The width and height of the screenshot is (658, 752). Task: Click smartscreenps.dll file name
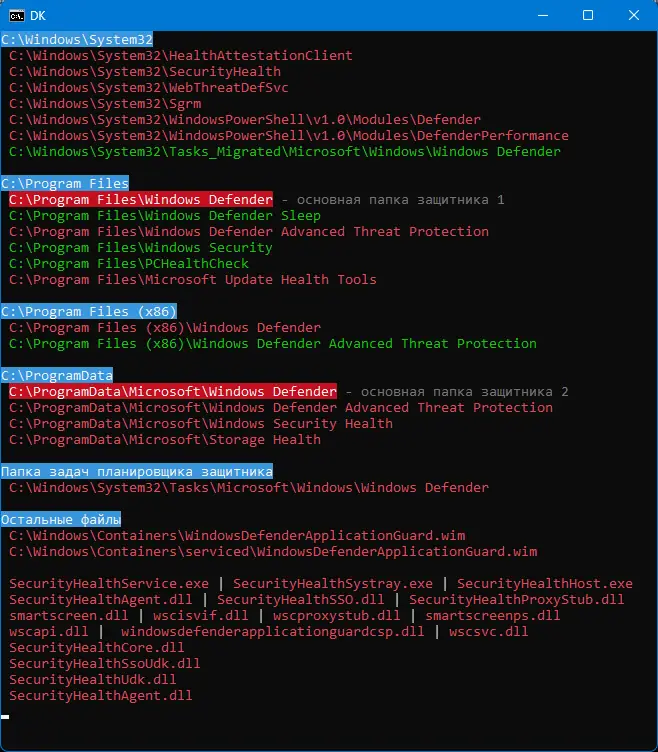pos(493,615)
